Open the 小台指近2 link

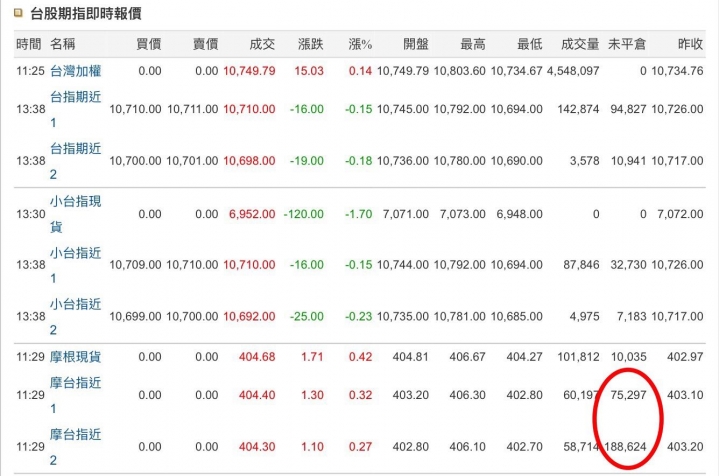pyautogui.click(x=75, y=317)
